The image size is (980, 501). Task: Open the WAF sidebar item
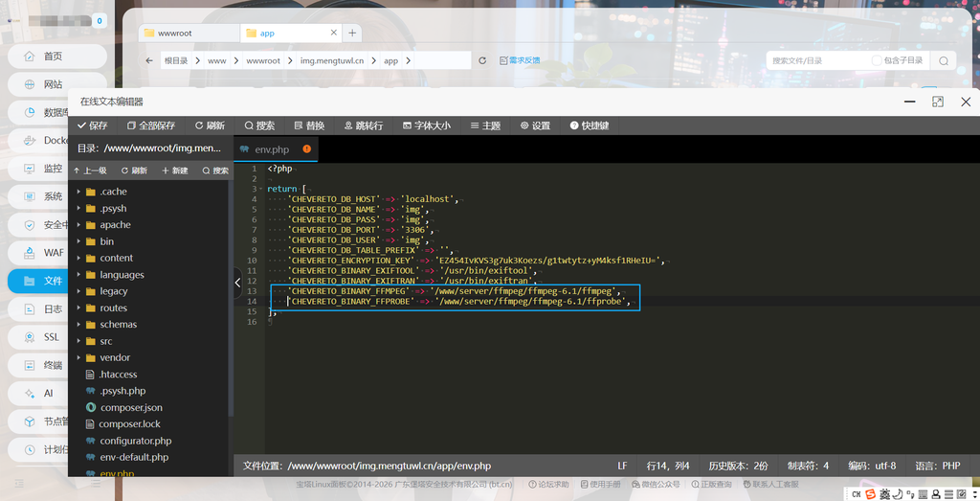[38, 253]
